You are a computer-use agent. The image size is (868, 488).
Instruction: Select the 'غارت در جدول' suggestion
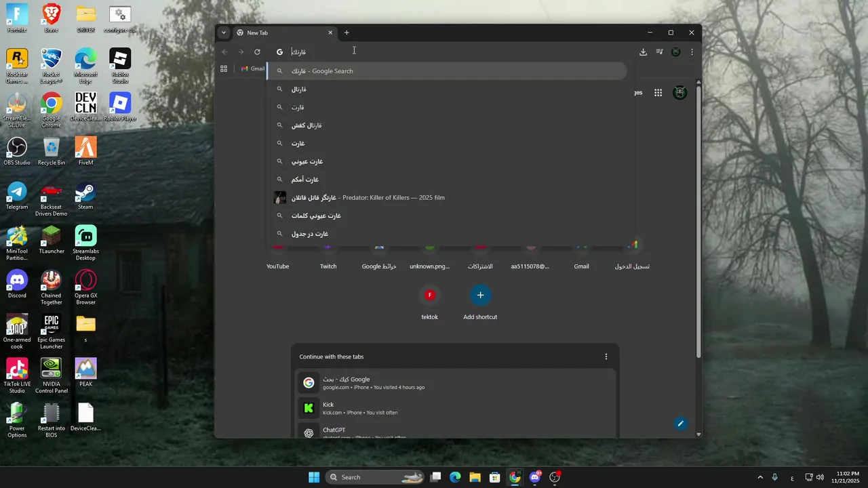tap(447, 234)
